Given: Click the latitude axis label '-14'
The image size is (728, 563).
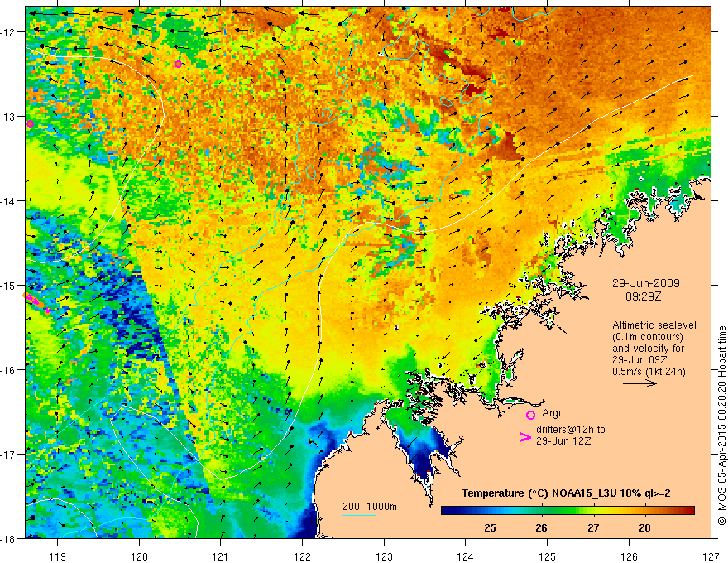Looking at the screenshot, I should [x=8, y=201].
